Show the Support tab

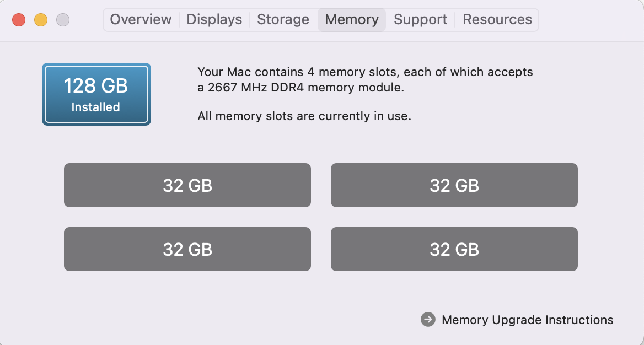(x=420, y=20)
